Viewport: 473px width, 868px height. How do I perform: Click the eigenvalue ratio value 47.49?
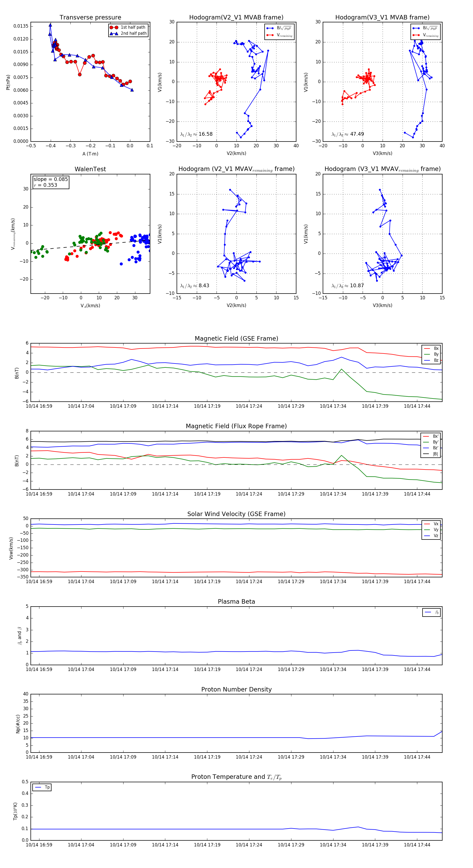click(357, 134)
